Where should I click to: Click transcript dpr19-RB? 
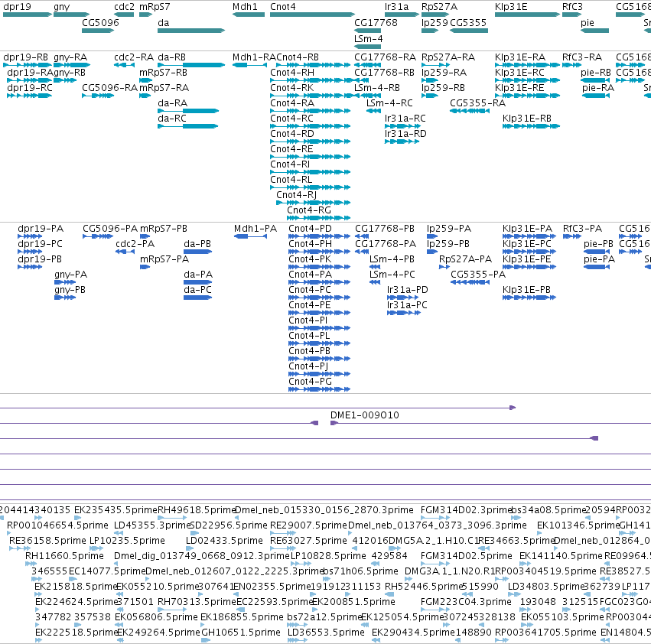click(28, 65)
